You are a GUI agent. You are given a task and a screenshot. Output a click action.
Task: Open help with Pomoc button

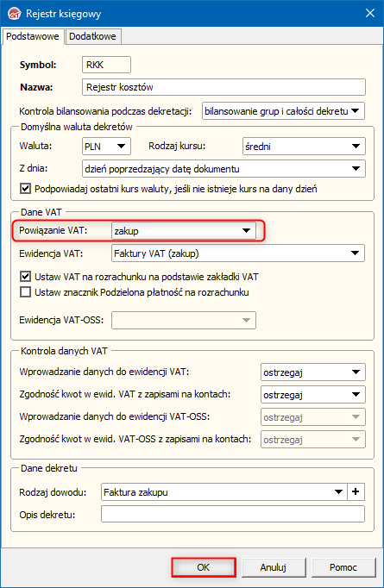343,567
